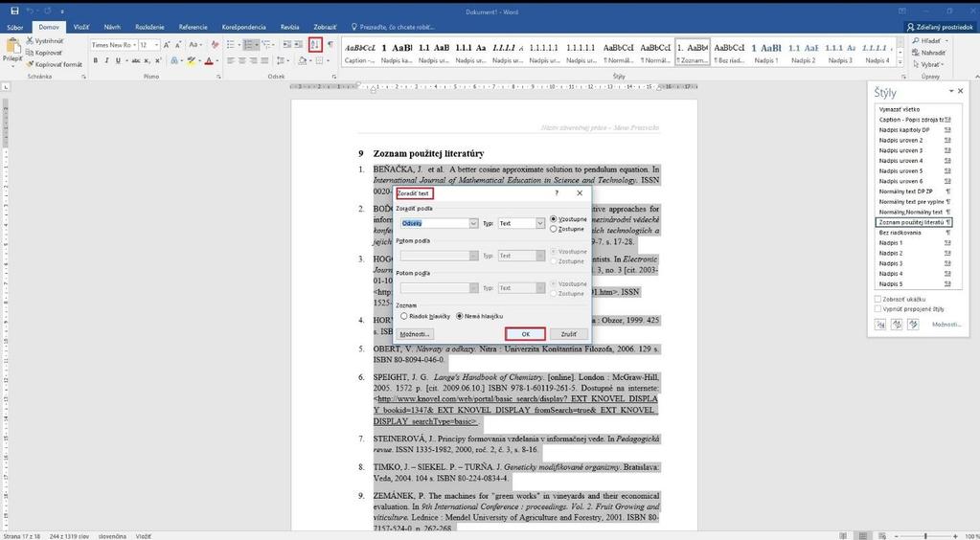Click the Vystrihnúť (cut) scissors icon
Image resolution: width=980 pixels, height=540 pixels.
point(30,40)
